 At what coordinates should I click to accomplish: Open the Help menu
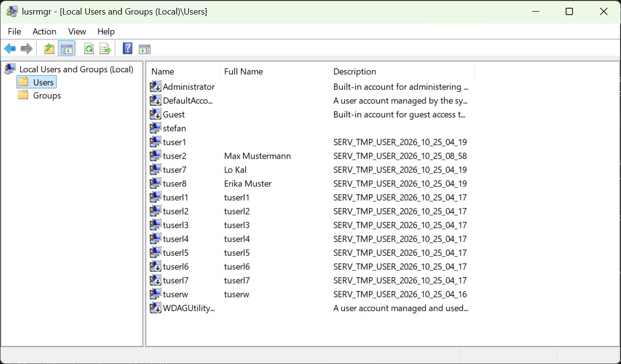pyautogui.click(x=106, y=32)
